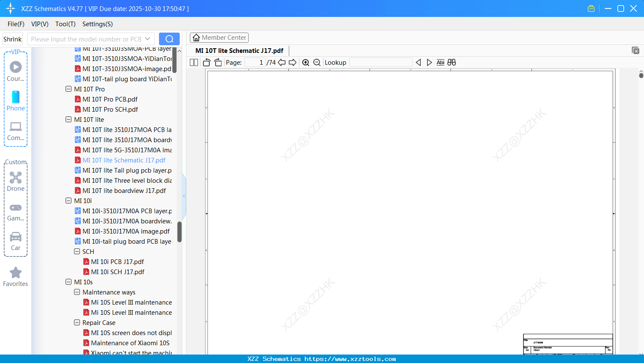Open the Courses sidebar category
Viewport: 644px width, 363px height.
(16, 71)
